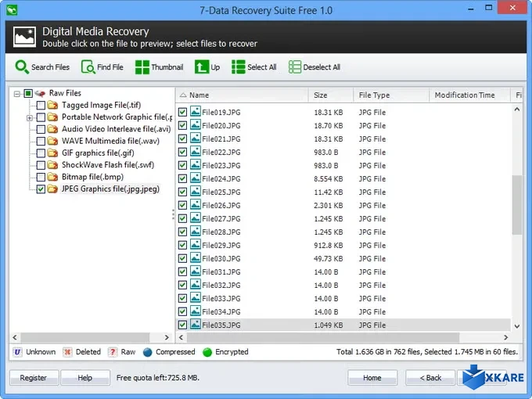Go back with the < Back button

pos(430,378)
